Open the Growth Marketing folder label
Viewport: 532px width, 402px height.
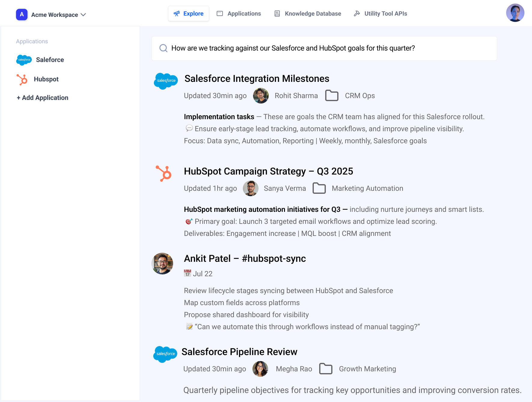click(x=367, y=369)
